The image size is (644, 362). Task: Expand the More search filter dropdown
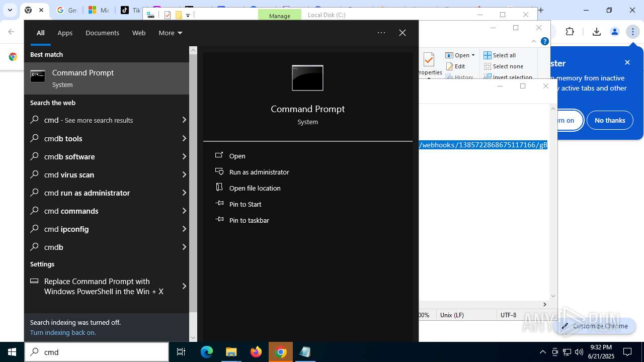(171, 33)
